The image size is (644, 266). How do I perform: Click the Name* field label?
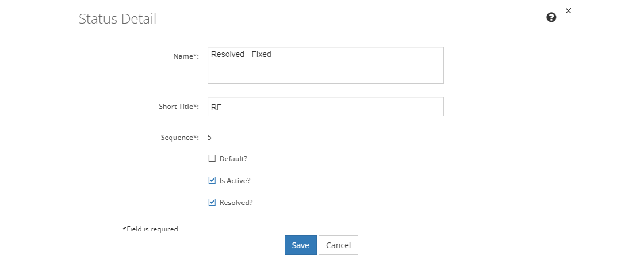tap(186, 56)
